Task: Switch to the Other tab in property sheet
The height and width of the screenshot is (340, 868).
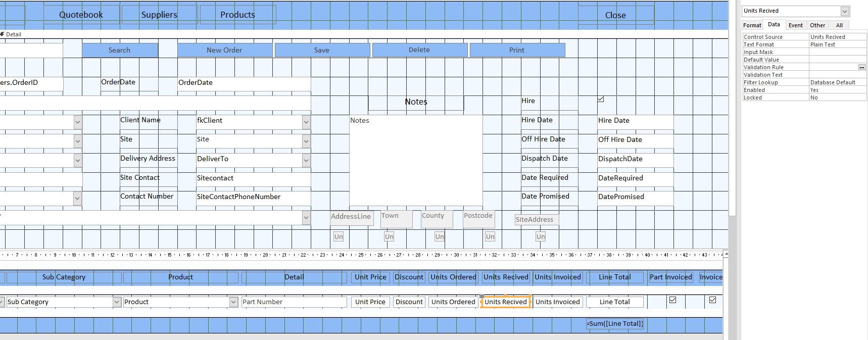Action: [x=817, y=25]
